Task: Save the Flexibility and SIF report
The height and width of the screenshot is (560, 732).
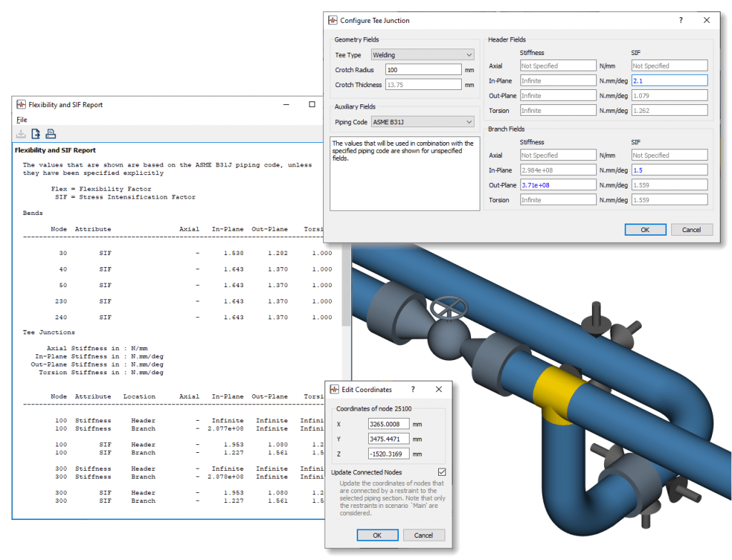Action: pyautogui.click(x=21, y=133)
